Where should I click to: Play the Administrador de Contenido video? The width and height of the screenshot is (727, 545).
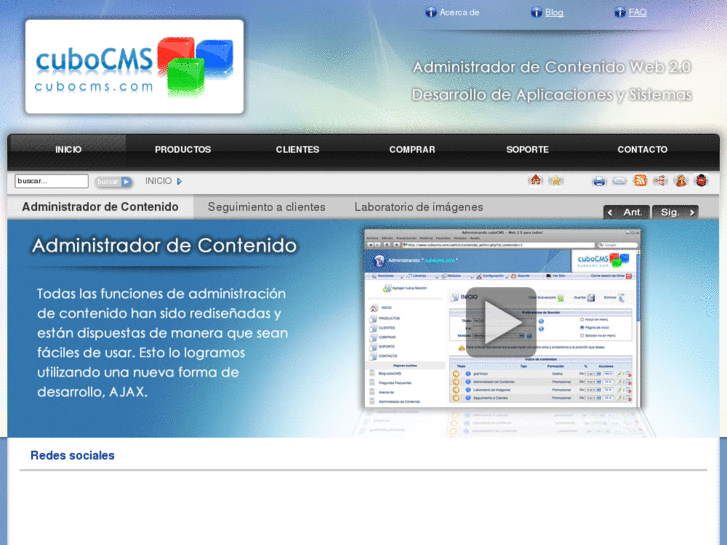(501, 322)
